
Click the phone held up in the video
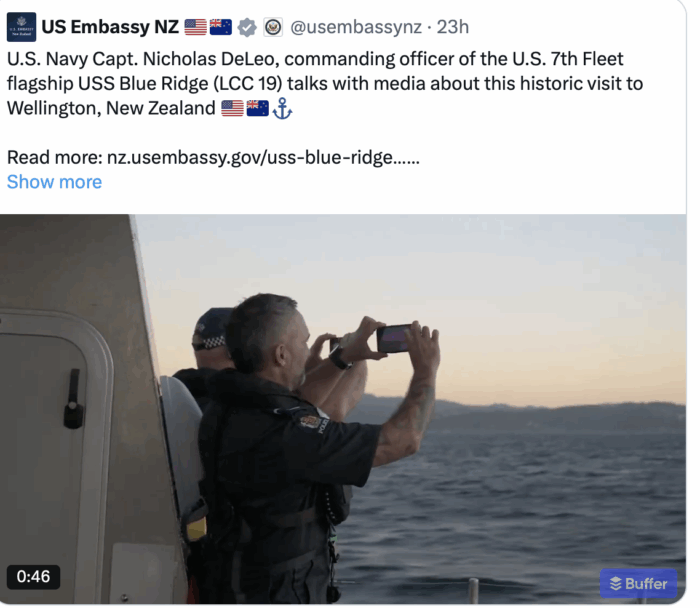click(393, 338)
